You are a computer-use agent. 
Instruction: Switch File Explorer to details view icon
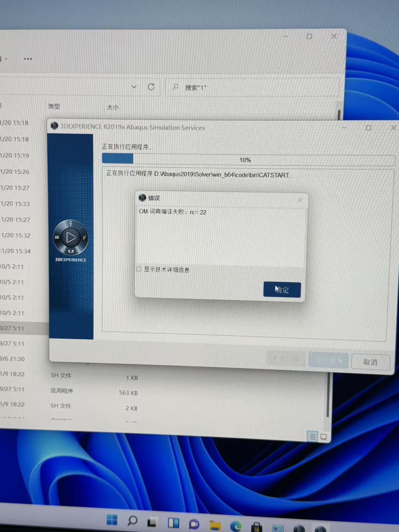pos(312,436)
